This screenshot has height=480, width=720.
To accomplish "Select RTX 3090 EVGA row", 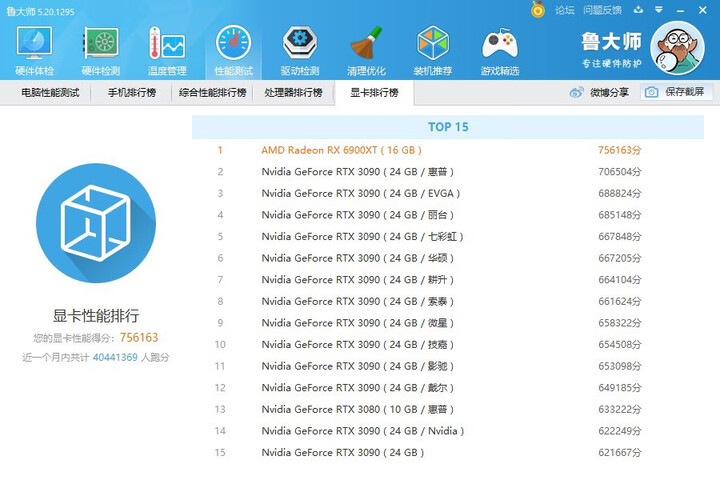I will pos(448,193).
